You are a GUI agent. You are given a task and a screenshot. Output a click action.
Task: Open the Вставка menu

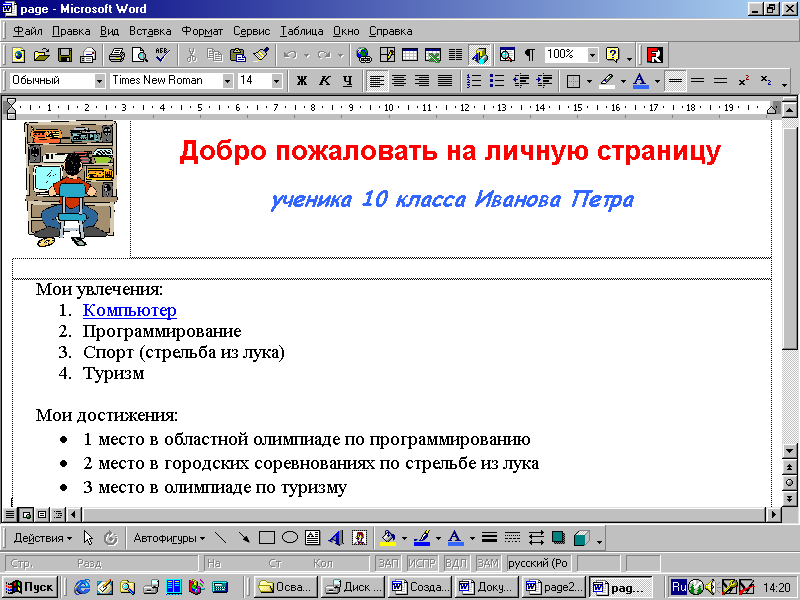tap(150, 31)
